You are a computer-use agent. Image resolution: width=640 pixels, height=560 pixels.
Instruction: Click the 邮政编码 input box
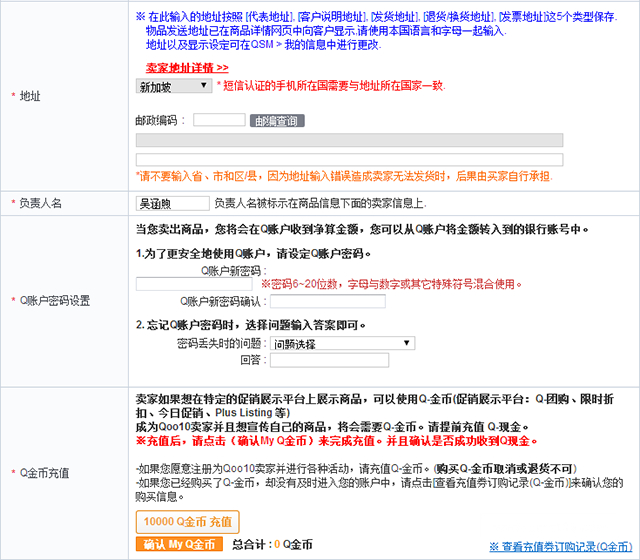(219, 120)
